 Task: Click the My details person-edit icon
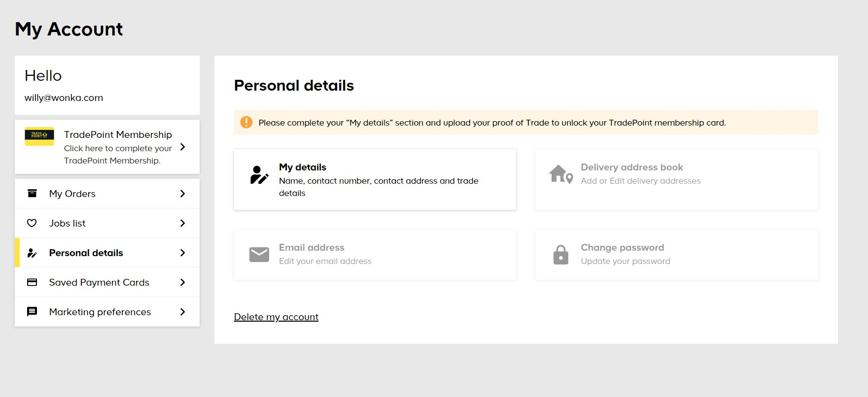259,175
